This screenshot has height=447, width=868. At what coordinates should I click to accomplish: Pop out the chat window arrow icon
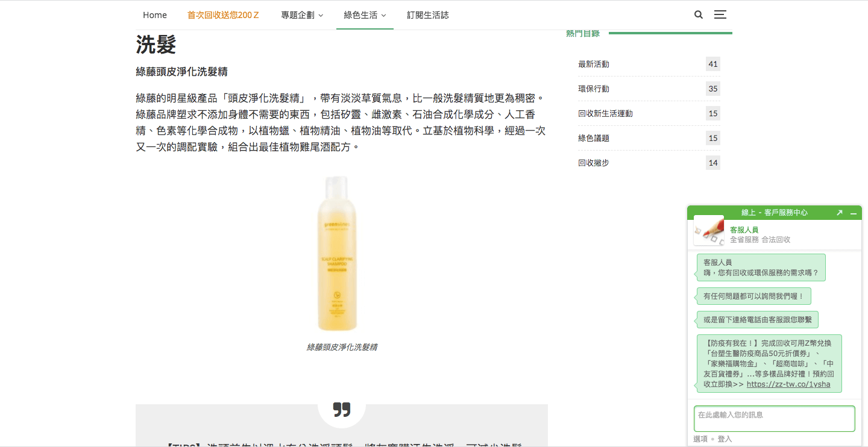[x=839, y=213]
